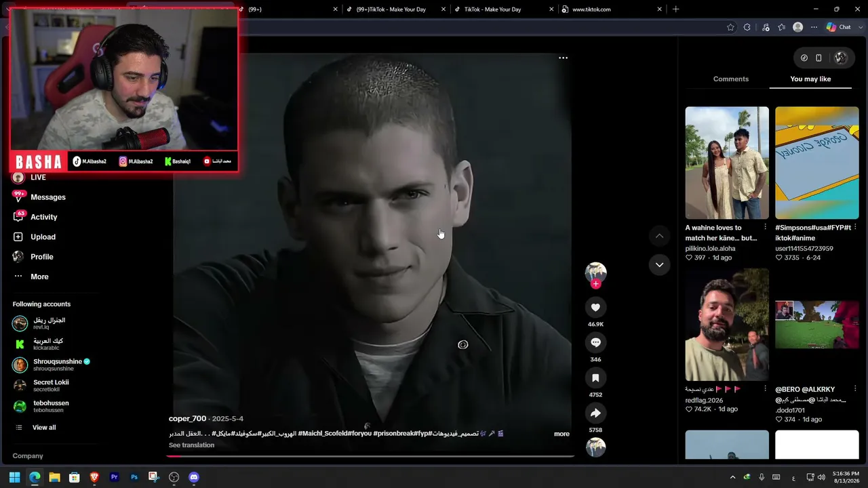Open the redflag.2026 video thumbnail

click(727, 325)
